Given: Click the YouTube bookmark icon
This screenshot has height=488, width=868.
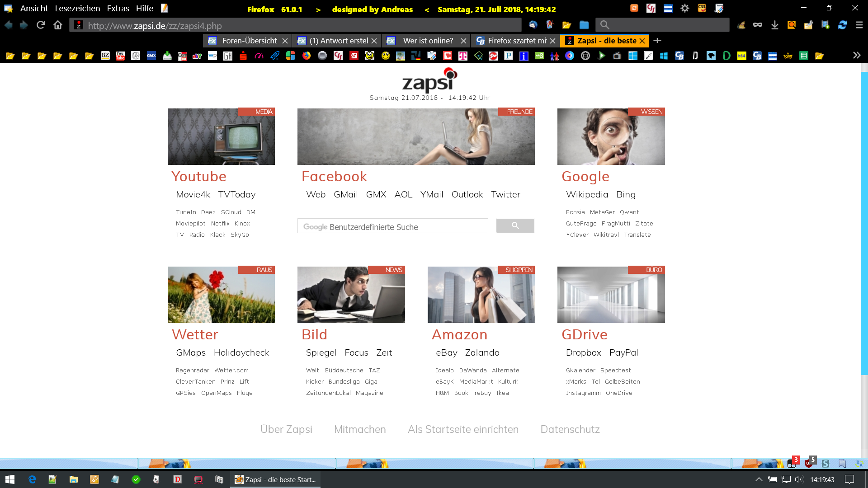Looking at the screenshot, I should point(120,56).
